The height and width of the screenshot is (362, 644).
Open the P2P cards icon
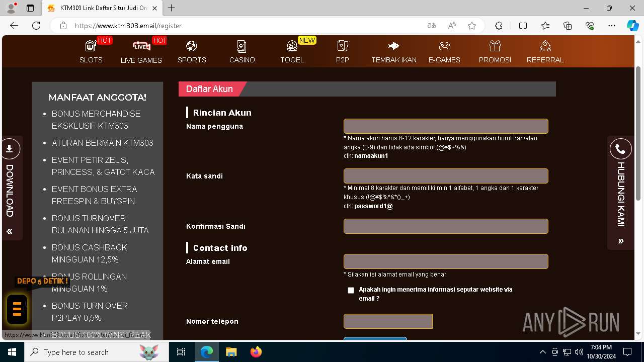343,46
